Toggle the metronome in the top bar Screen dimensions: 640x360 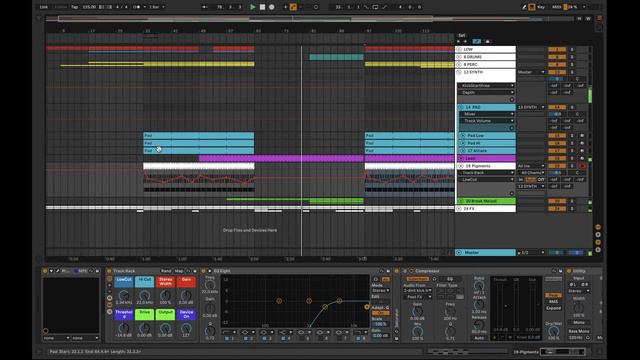(x=138, y=7)
